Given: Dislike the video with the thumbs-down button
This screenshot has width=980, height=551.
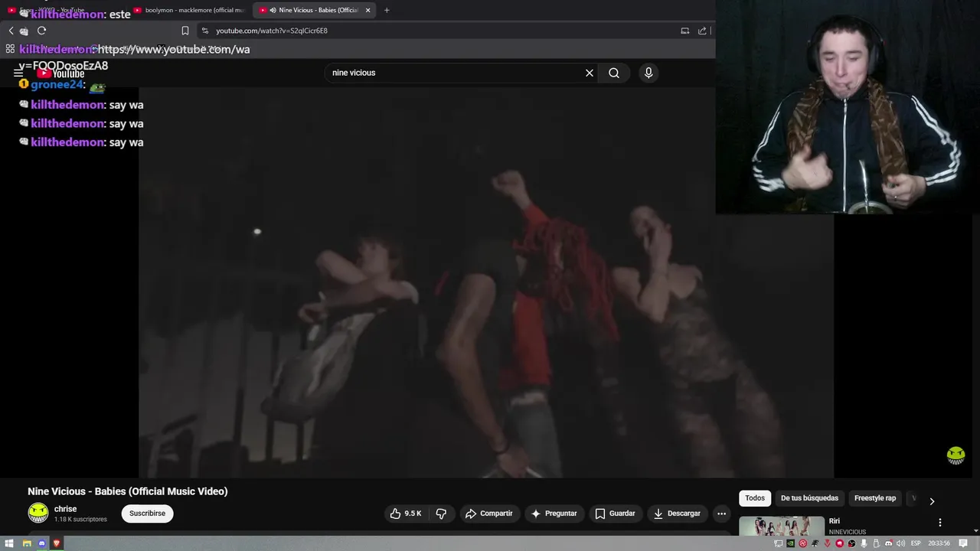Looking at the screenshot, I should (441, 514).
